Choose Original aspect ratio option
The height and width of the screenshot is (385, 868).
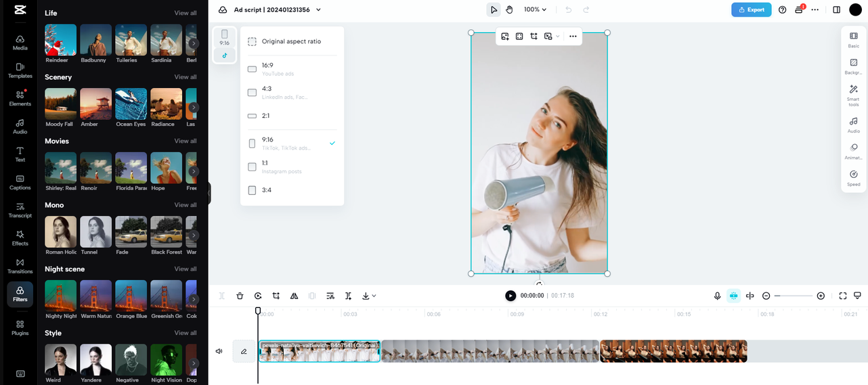(292, 41)
